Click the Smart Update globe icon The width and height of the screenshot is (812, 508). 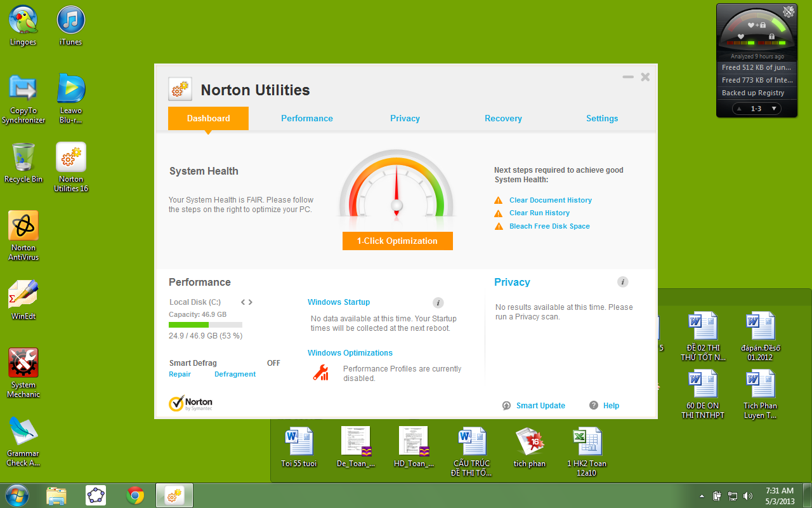506,405
